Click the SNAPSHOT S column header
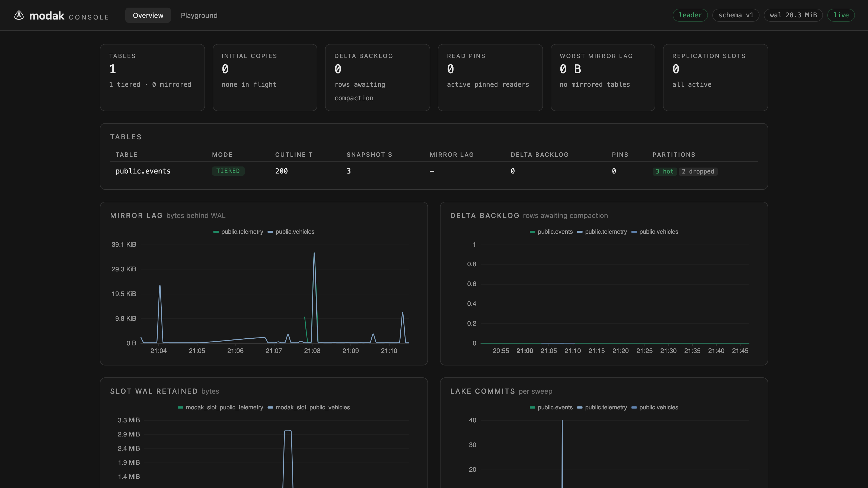Viewport: 868px width, 488px height. pyautogui.click(x=369, y=155)
